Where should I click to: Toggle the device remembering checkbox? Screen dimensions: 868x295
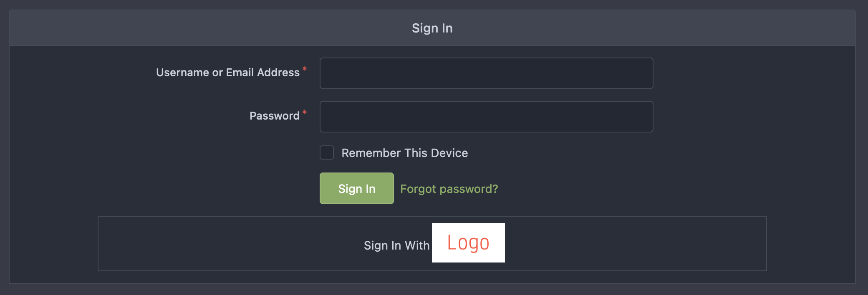click(x=326, y=153)
